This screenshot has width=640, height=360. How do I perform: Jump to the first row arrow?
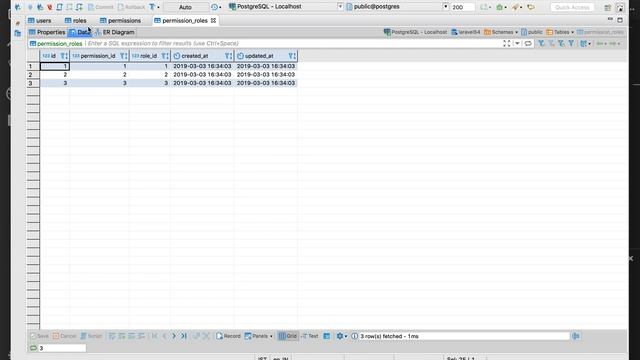click(154, 336)
